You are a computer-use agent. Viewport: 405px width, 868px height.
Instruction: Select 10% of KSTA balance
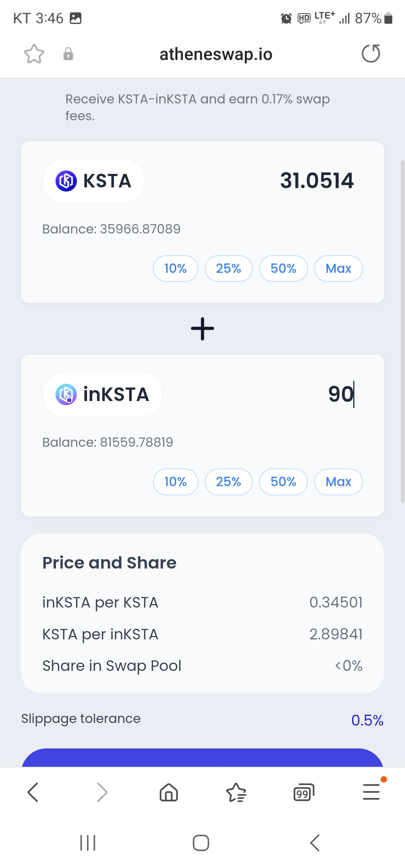coord(175,268)
